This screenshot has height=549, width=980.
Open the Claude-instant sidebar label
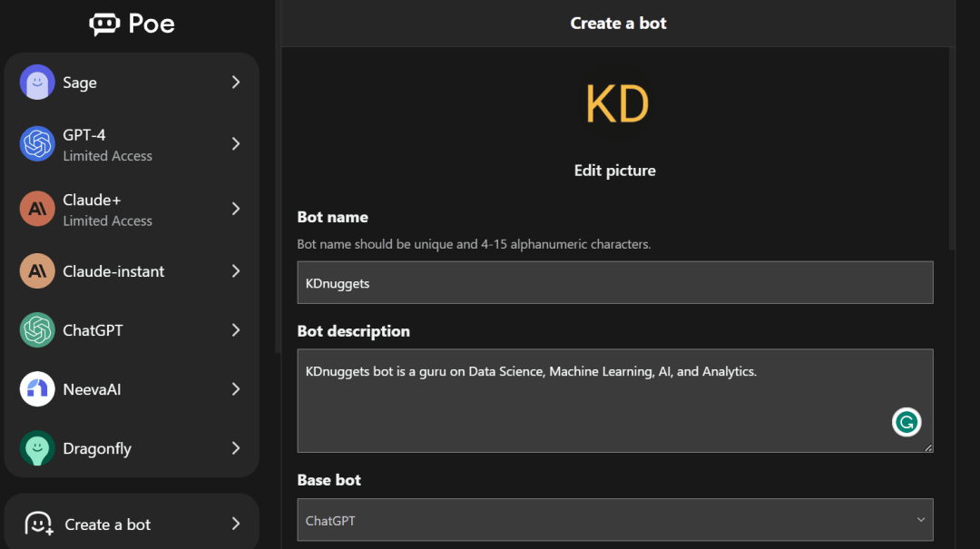pos(113,271)
